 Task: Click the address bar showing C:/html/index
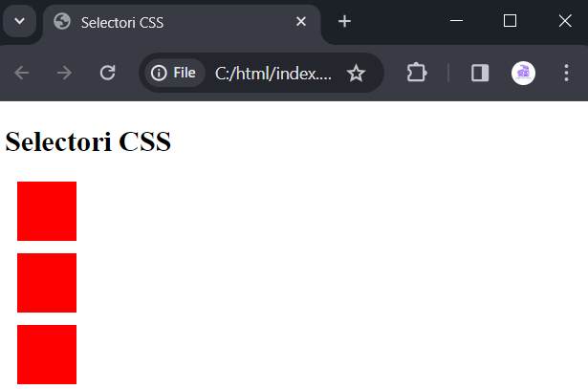click(273, 73)
